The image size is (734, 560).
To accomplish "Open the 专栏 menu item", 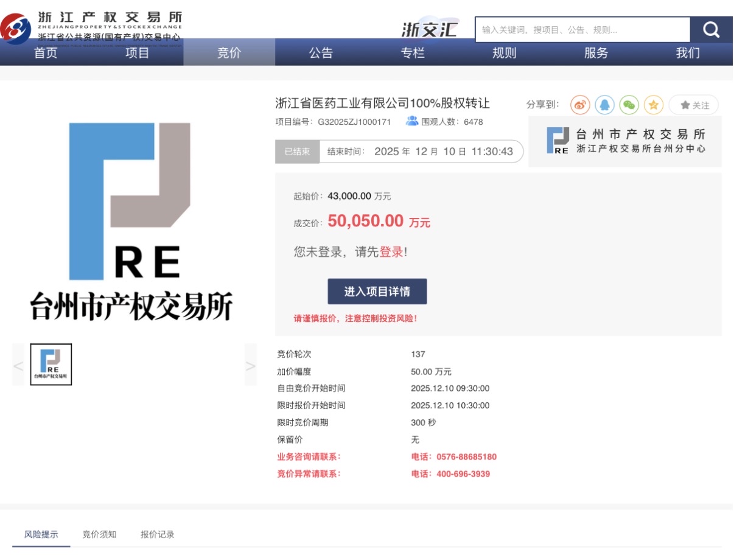I will coord(413,53).
